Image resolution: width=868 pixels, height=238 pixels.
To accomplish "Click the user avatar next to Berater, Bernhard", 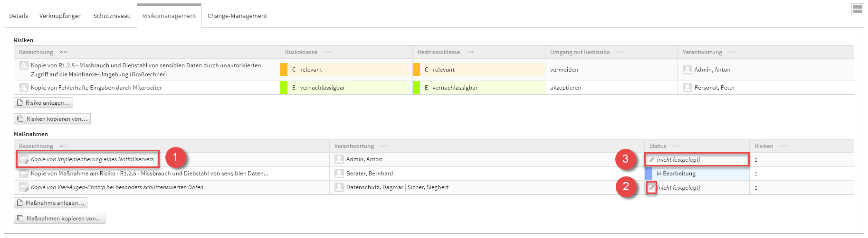I will click(339, 174).
